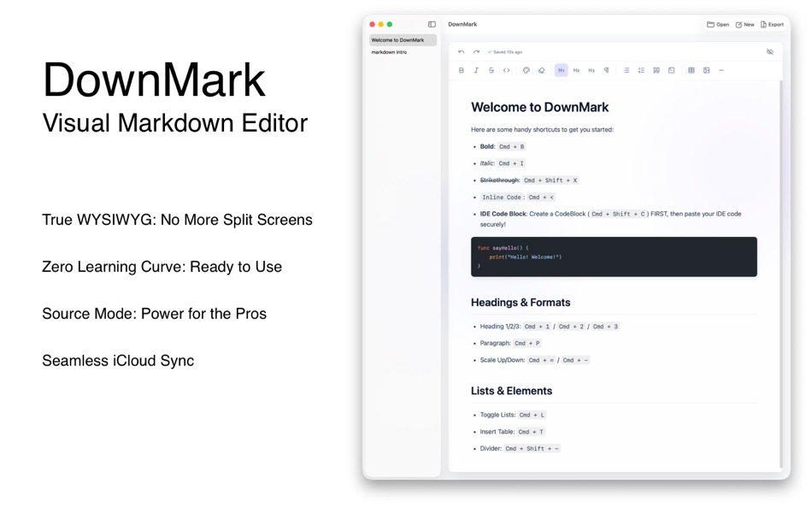Toggle the highlighted H1 heading button
The width and height of the screenshot is (812, 508).
tap(562, 70)
